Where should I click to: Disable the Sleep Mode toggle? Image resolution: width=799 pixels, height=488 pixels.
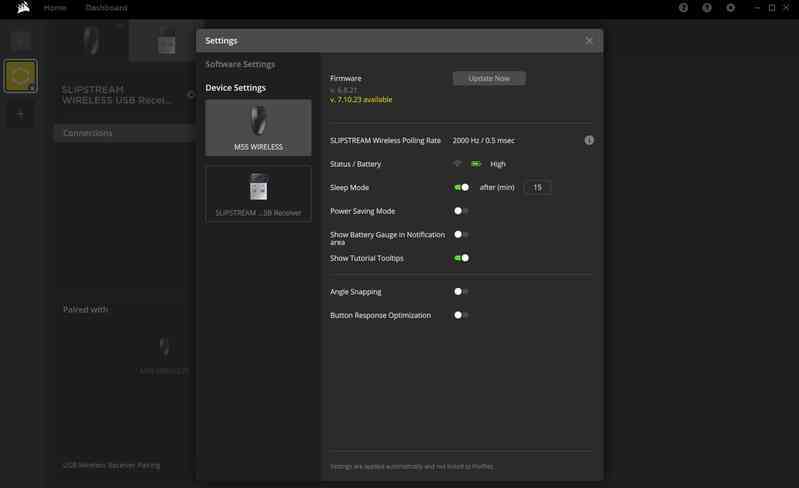461,187
